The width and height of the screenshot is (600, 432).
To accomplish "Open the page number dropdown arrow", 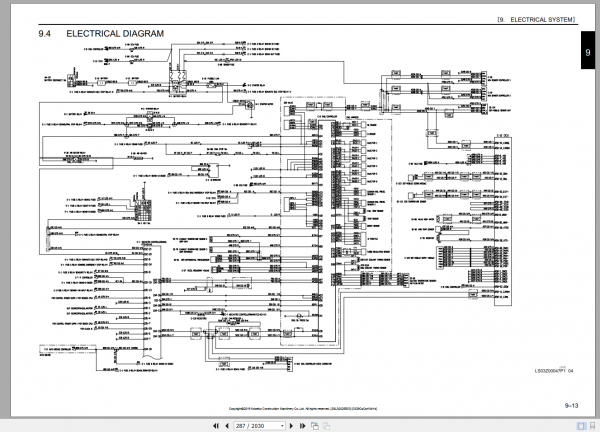I will coord(282,426).
